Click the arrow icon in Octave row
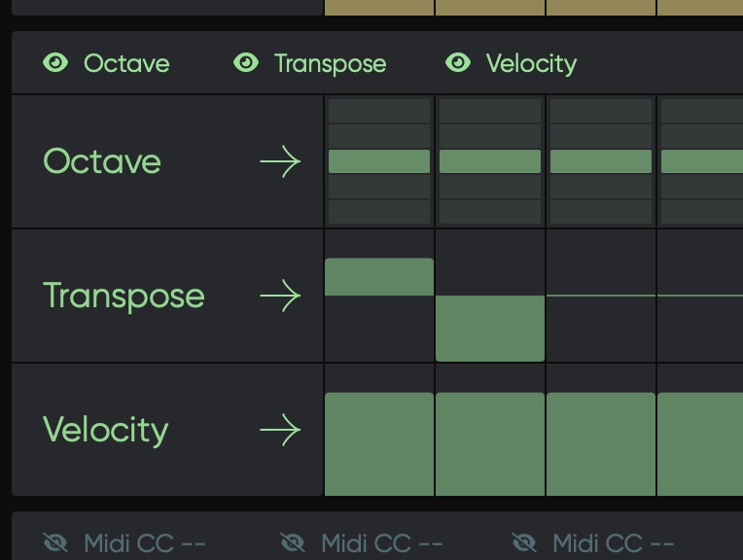 tap(280, 161)
